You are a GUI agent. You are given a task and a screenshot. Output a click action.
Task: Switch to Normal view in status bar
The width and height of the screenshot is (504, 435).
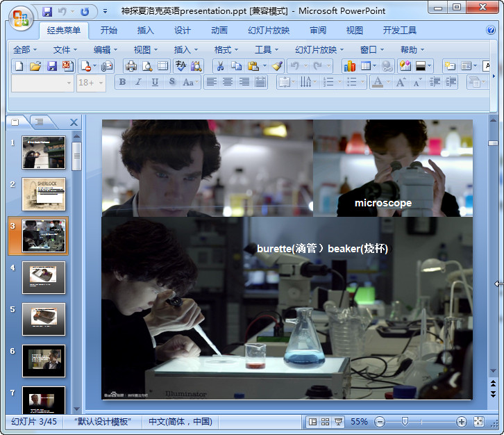[x=312, y=422]
